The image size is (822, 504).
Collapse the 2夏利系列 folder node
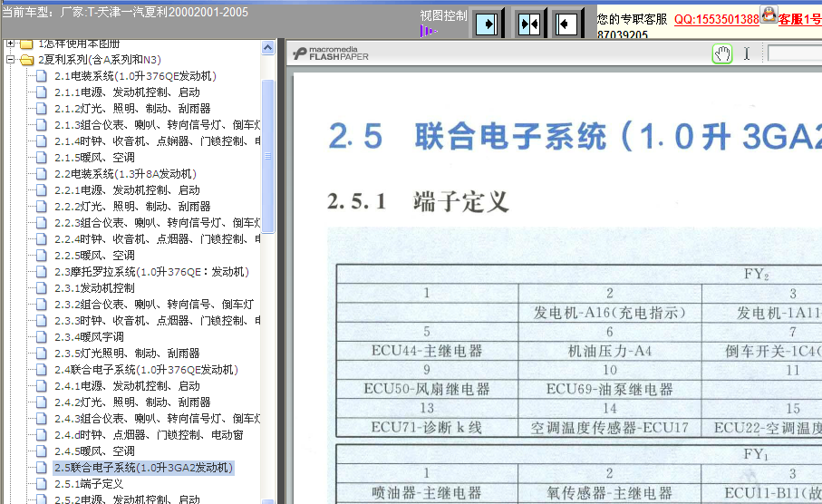[10, 60]
